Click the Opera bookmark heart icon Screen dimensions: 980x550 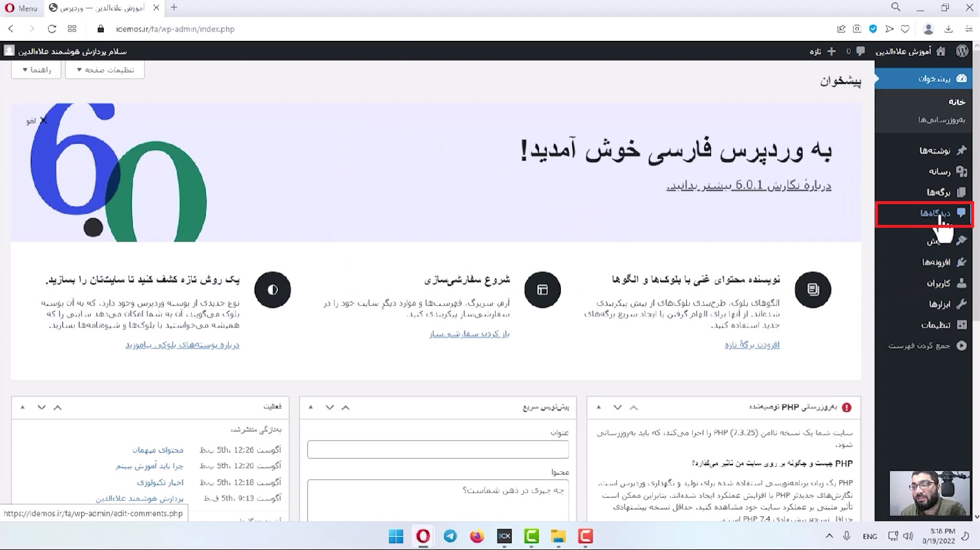[x=905, y=28]
